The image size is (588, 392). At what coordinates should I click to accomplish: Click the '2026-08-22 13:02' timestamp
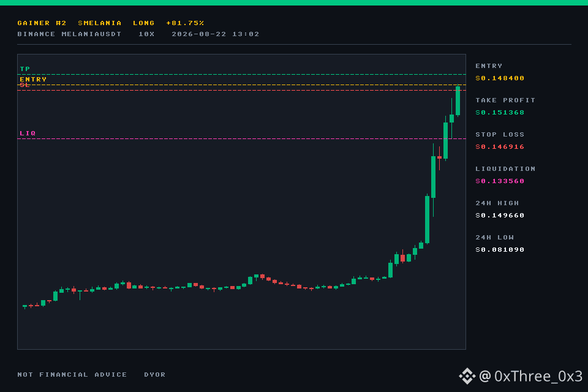click(215, 34)
